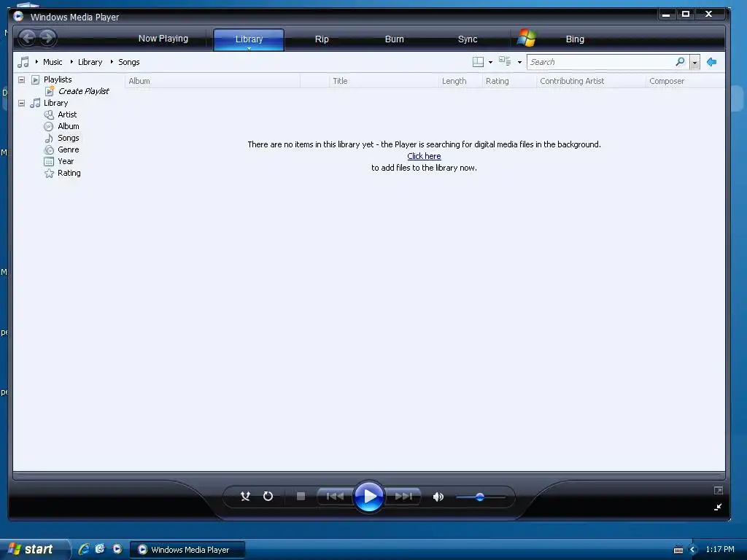Open the Sync tab
This screenshot has width=747, height=560.
click(x=468, y=39)
